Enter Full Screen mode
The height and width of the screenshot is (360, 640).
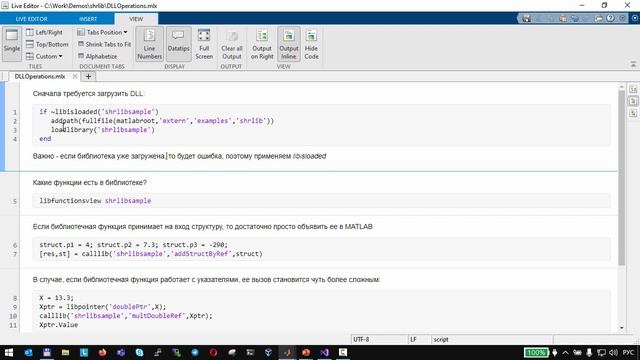[204, 44]
